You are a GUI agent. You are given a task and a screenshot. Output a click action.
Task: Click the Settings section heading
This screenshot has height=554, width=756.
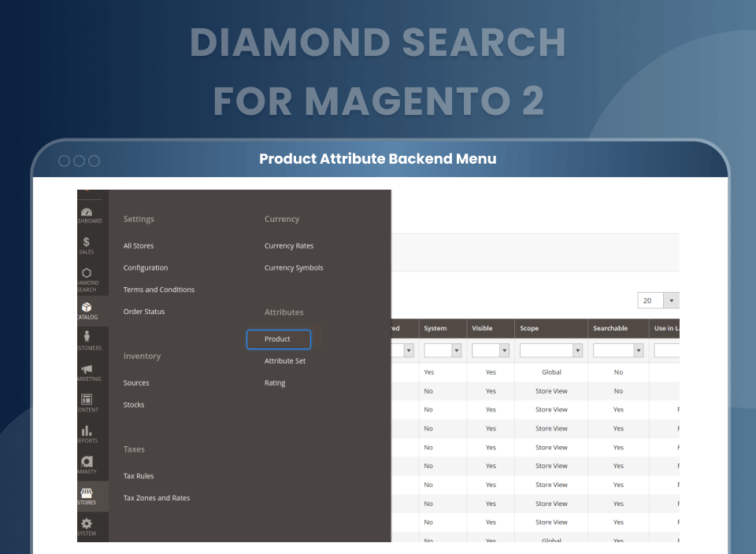[x=139, y=220]
